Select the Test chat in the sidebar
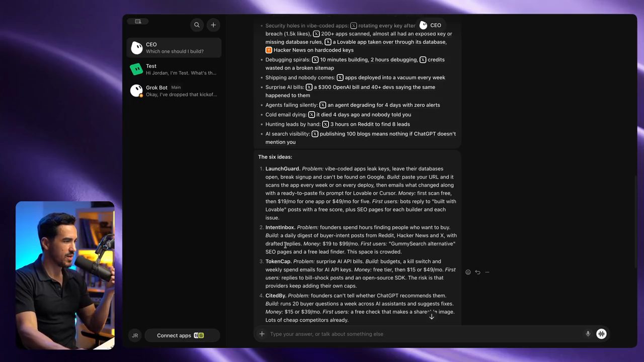 (174, 69)
